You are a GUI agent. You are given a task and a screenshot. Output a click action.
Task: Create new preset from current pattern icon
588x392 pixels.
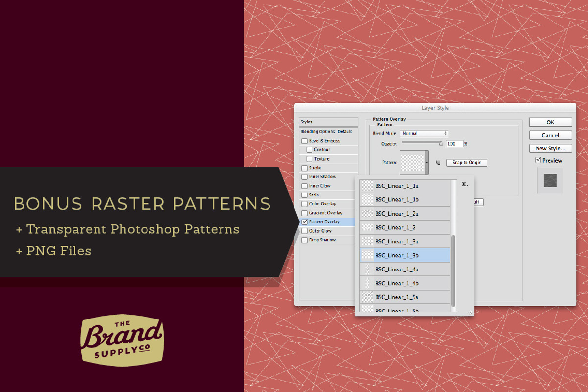tap(439, 162)
